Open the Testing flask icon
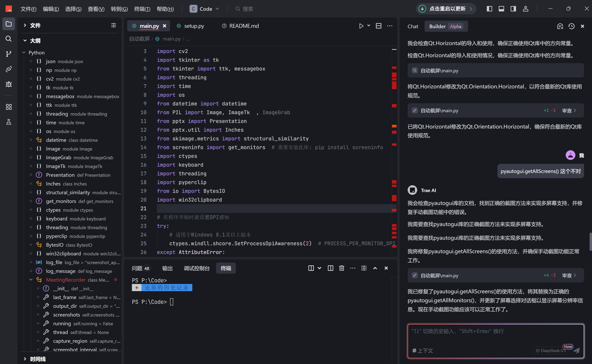 (8, 122)
